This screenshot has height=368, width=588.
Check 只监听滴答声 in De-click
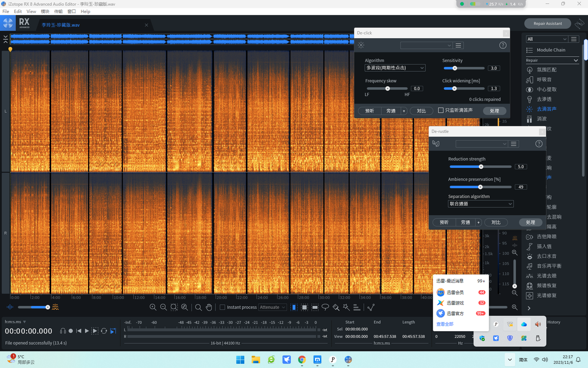click(x=441, y=110)
